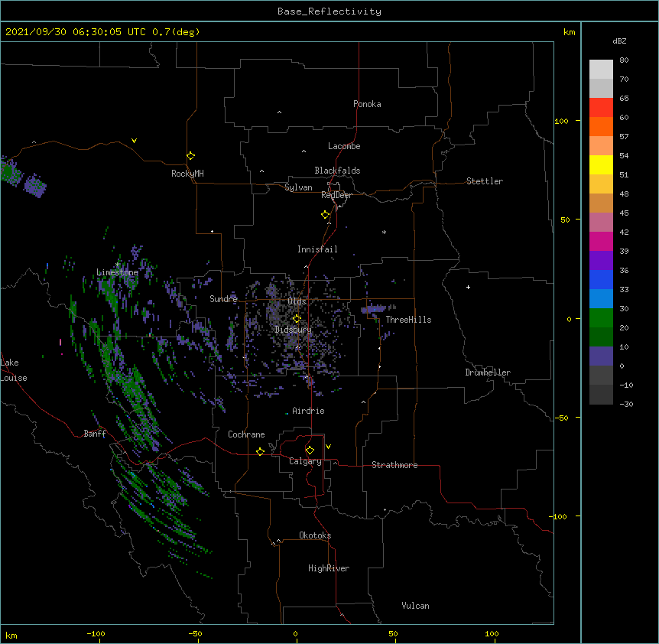Click the Drumheller label
The image size is (659, 644).
488,372
